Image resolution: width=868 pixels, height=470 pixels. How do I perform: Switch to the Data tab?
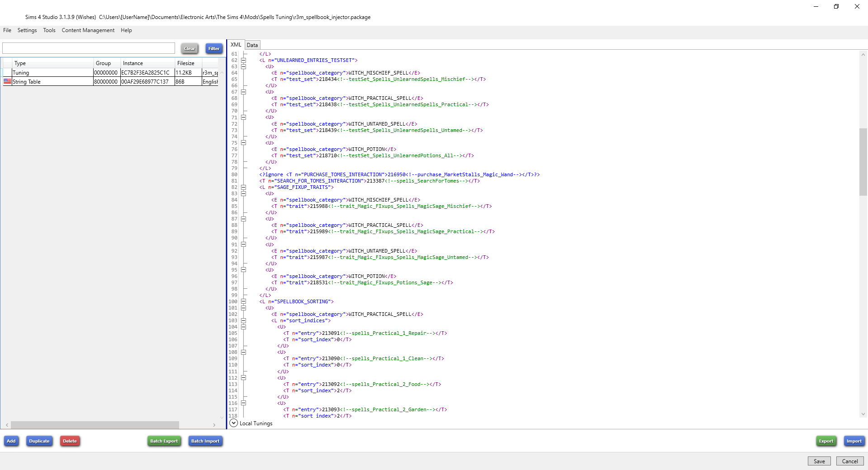click(x=252, y=45)
